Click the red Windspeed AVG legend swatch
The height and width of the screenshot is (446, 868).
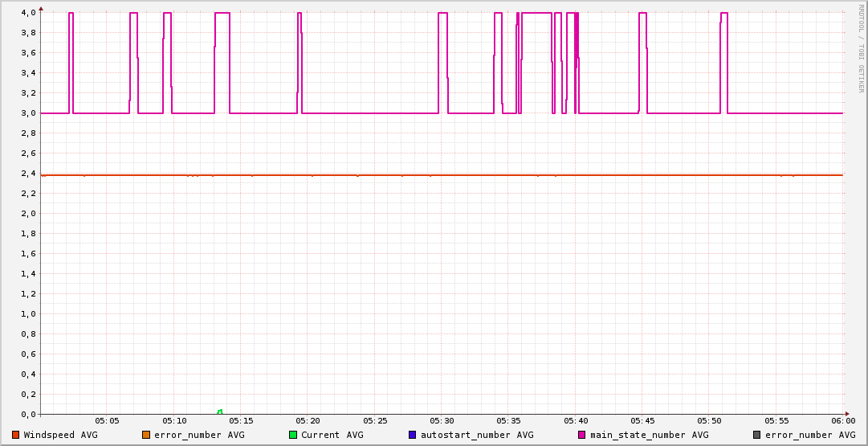[x=16, y=435]
